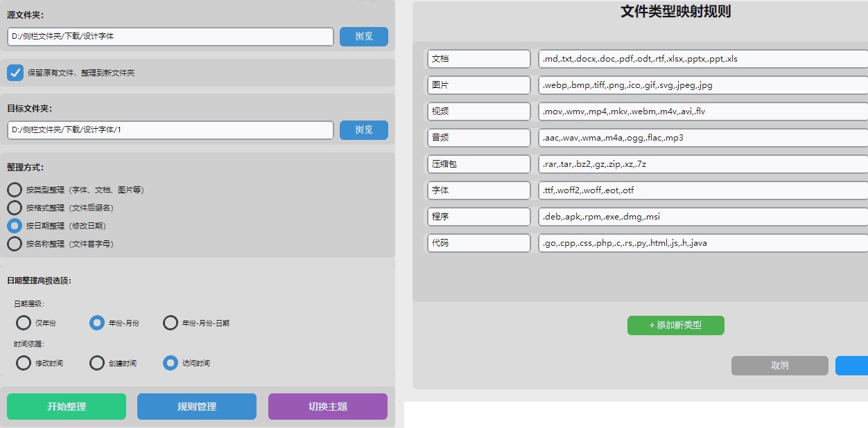The image size is (868, 428).
Task: Select 创建时间 as time basis
Action: pyautogui.click(x=97, y=363)
